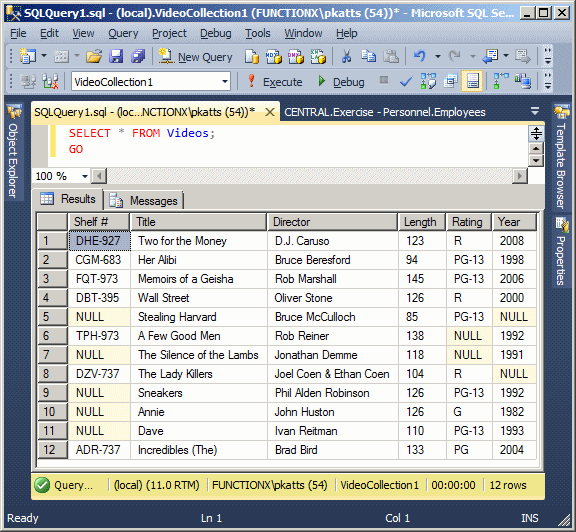Image resolution: width=576 pixels, height=532 pixels.
Task: Click the Undo arrow icon
Action: coord(420,57)
